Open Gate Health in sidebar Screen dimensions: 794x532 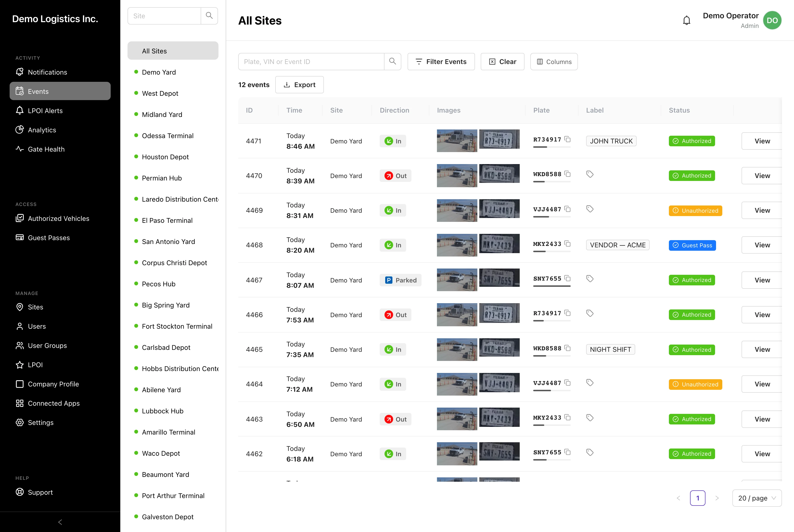(x=60, y=149)
